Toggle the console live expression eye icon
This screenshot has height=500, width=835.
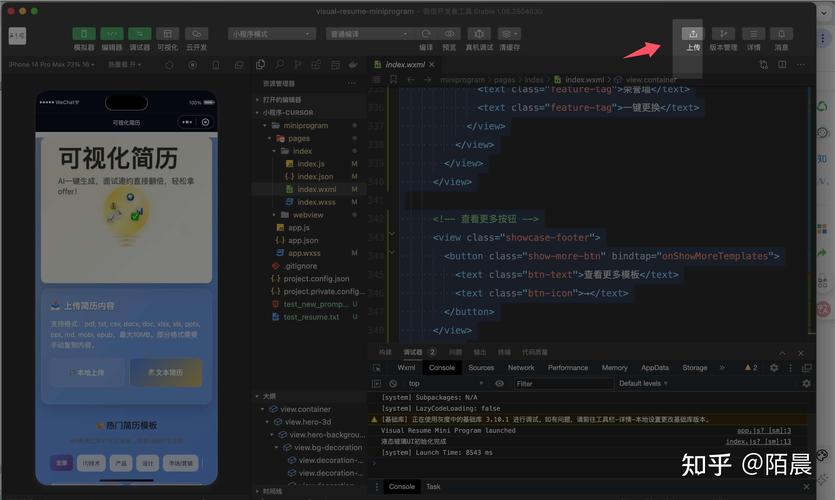click(499, 383)
